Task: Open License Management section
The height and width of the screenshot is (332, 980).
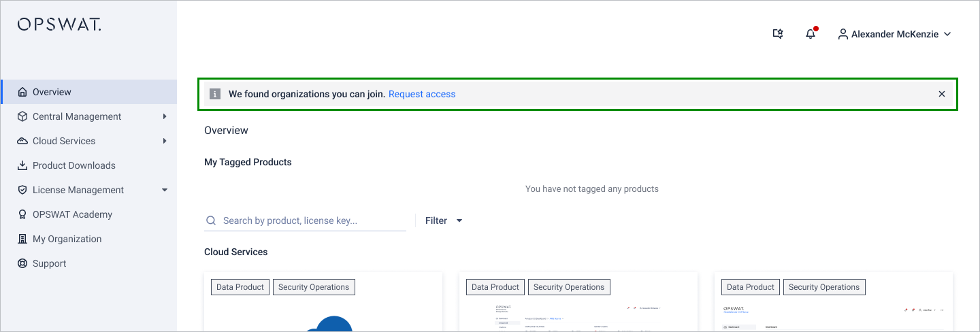Action: tap(88, 190)
